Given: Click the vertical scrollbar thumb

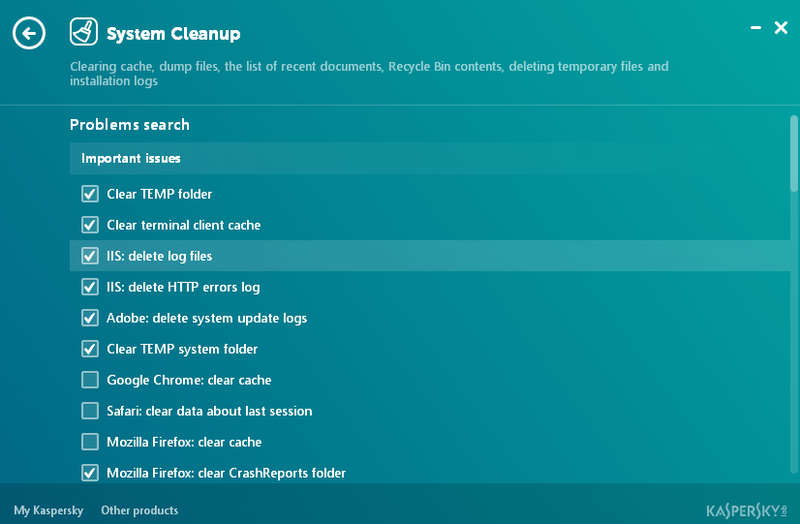Looking at the screenshot, I should [793, 153].
